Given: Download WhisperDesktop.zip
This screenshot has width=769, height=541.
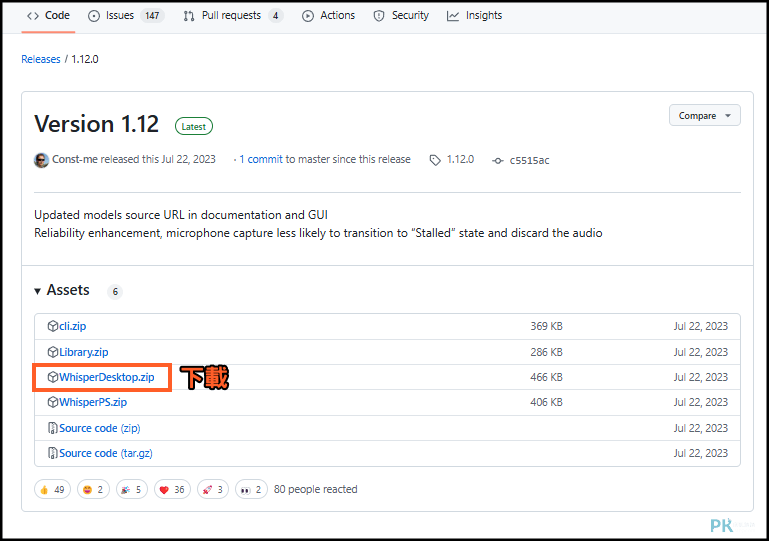Looking at the screenshot, I should coord(107,377).
